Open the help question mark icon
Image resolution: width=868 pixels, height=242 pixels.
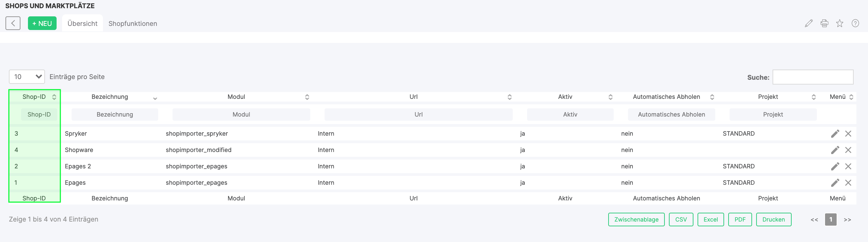855,23
